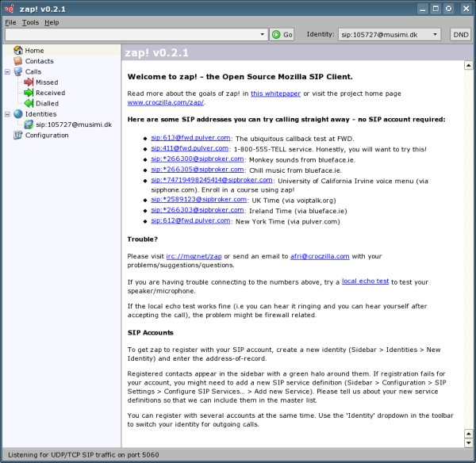The width and height of the screenshot is (476, 463).
Task: Click the red Missed calls arrow icon
Action: tap(29, 82)
